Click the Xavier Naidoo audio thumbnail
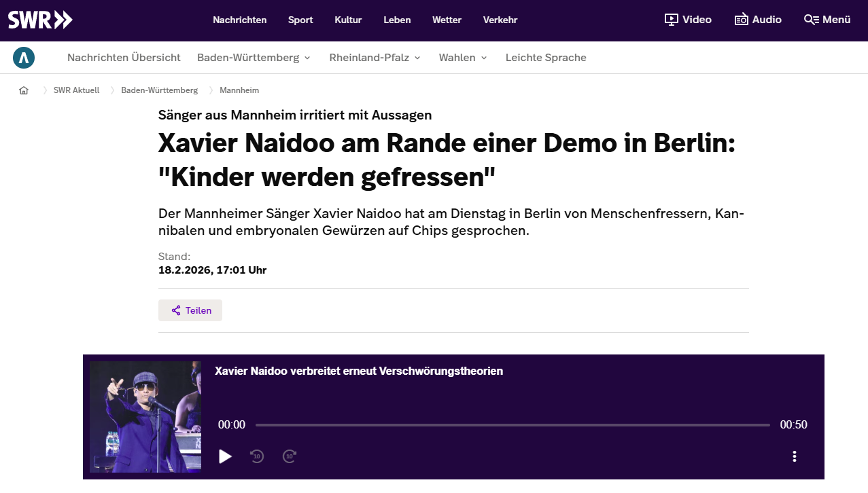 coord(145,417)
